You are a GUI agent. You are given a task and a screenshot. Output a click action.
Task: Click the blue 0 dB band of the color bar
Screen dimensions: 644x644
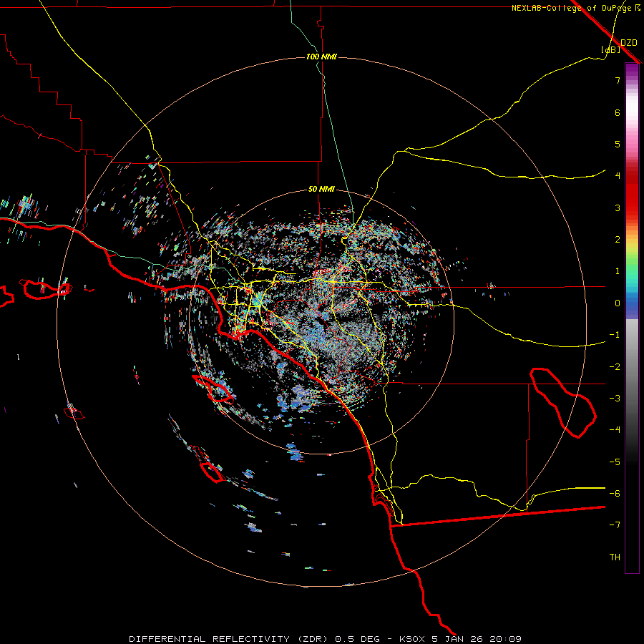(x=632, y=305)
